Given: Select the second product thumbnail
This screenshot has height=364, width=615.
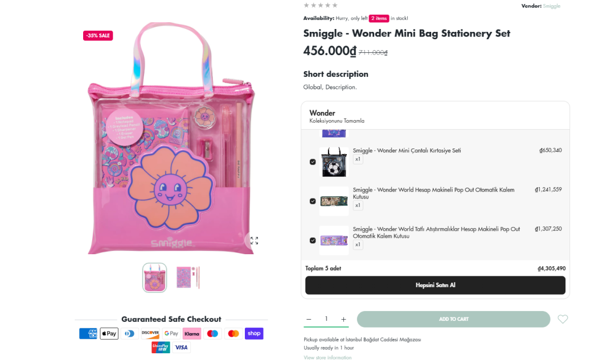Looking at the screenshot, I should 188,278.
